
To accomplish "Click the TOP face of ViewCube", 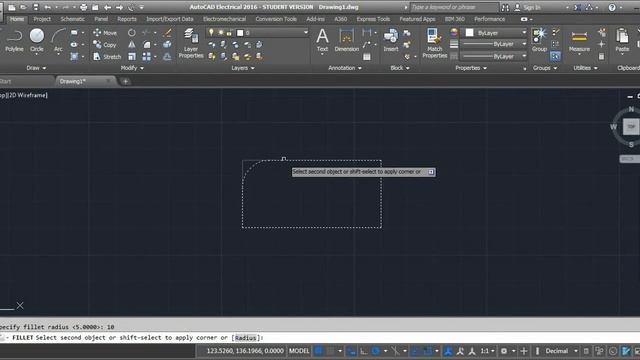I will pyautogui.click(x=631, y=127).
